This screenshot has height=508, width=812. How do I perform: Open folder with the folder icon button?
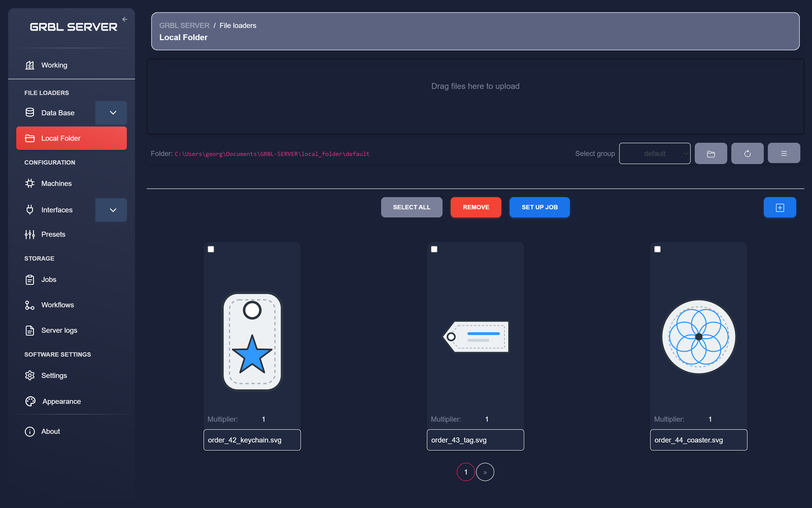point(711,153)
